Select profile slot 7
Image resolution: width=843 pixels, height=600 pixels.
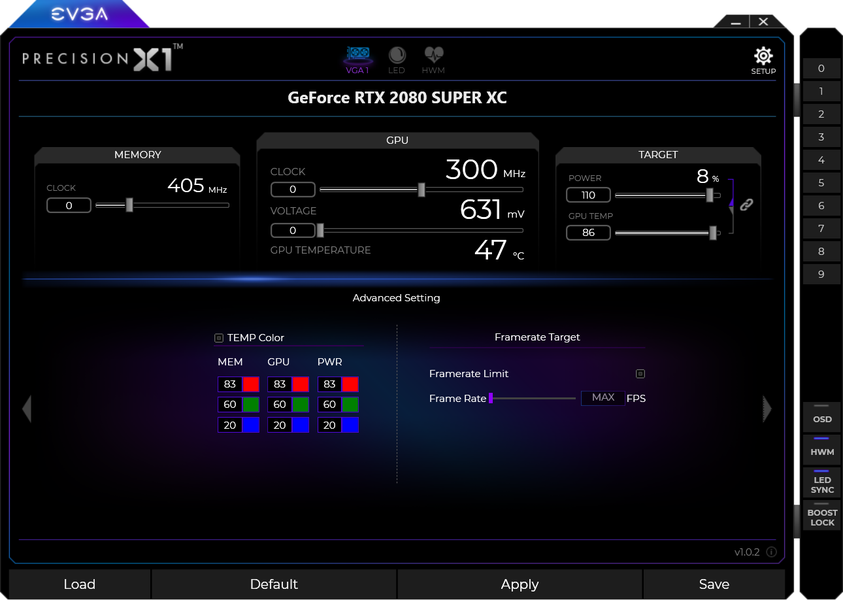[821, 228]
